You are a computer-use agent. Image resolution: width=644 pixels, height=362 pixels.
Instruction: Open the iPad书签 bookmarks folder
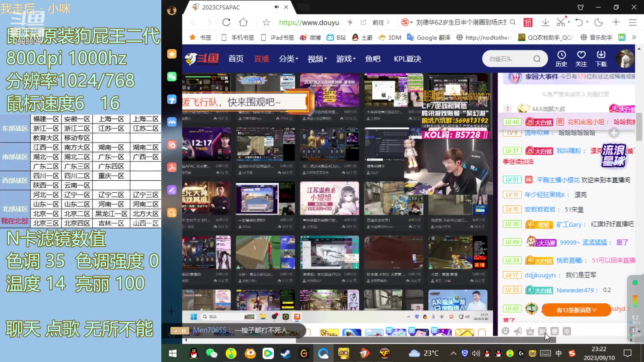click(x=277, y=38)
